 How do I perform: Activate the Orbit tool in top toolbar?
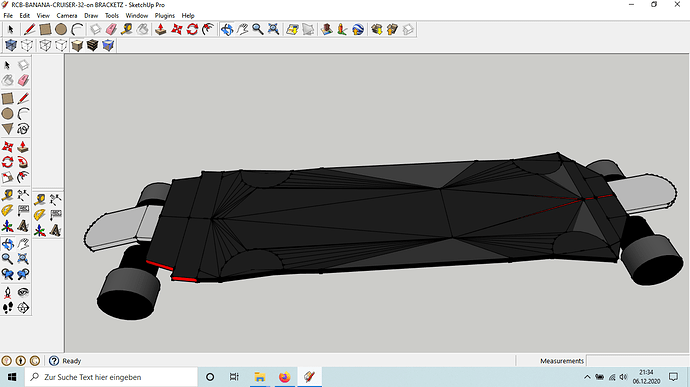click(227, 29)
